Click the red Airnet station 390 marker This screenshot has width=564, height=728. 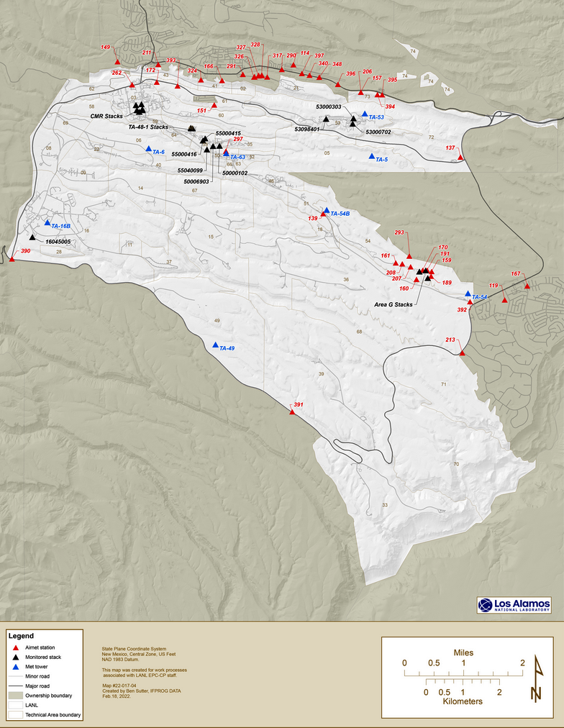click(x=11, y=259)
